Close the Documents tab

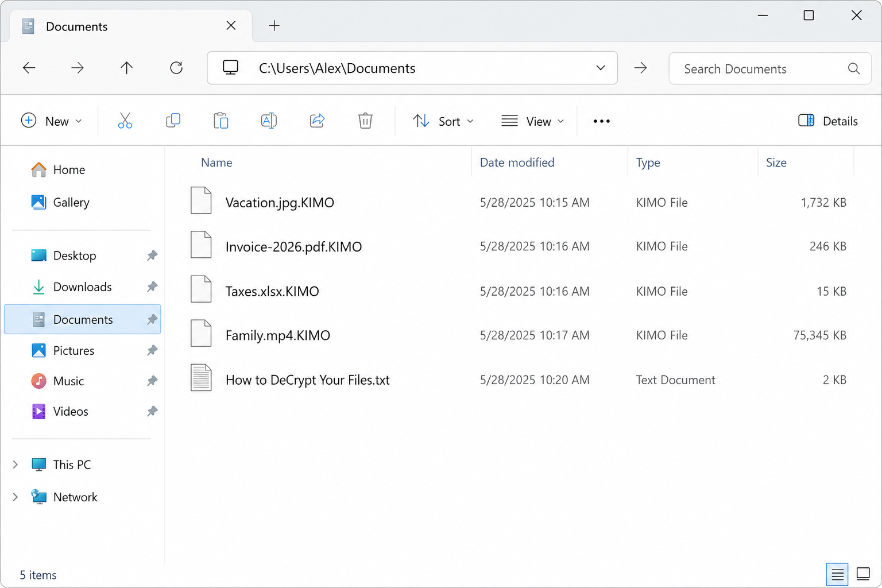coord(231,25)
